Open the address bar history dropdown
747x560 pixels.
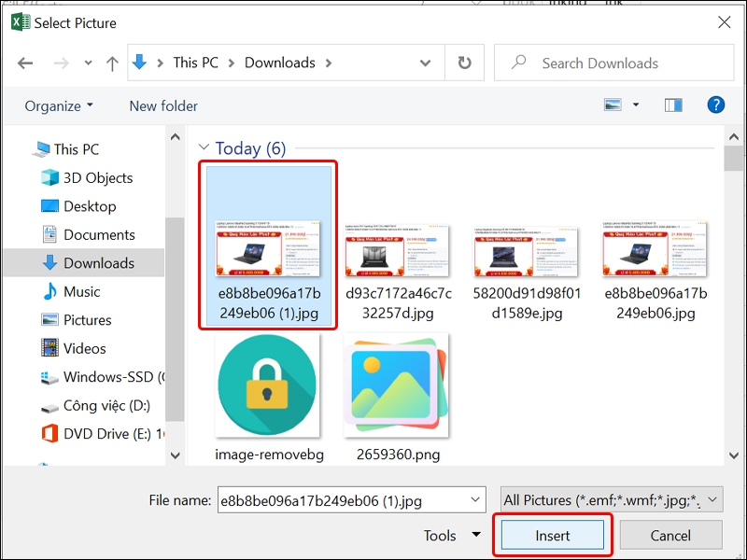click(x=425, y=63)
